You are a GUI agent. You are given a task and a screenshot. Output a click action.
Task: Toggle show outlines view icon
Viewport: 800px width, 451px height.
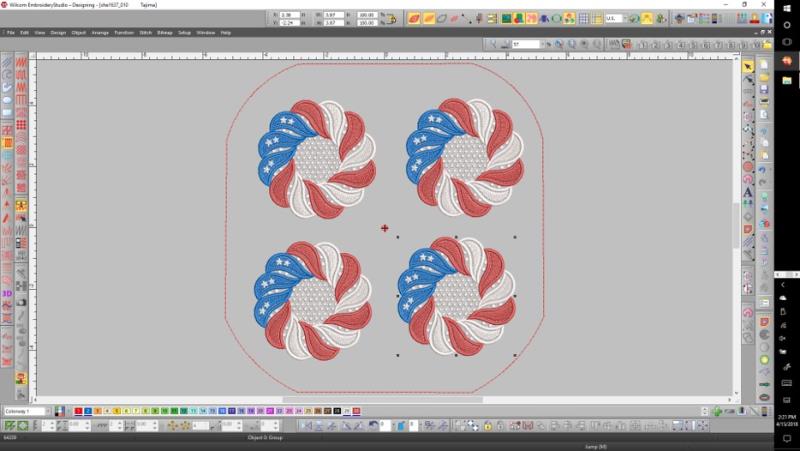[442, 19]
